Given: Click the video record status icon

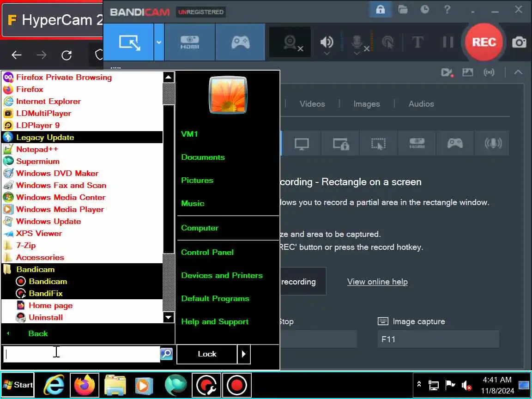Looking at the screenshot, I should [x=447, y=72].
